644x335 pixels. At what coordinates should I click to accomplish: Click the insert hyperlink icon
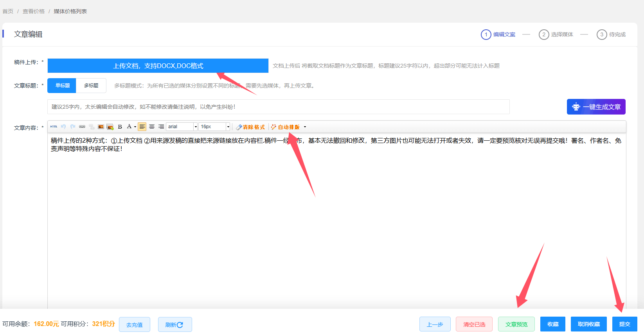point(82,127)
